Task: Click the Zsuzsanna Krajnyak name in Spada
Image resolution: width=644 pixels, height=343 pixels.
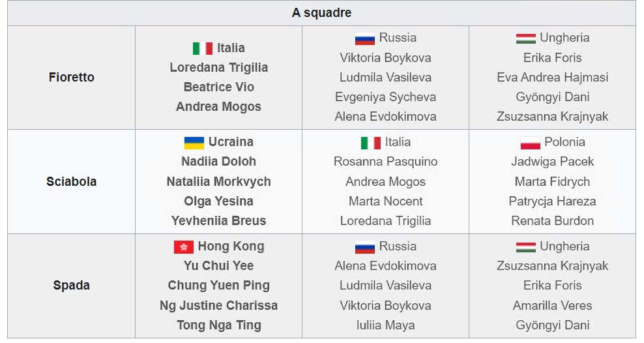Action: (x=552, y=266)
